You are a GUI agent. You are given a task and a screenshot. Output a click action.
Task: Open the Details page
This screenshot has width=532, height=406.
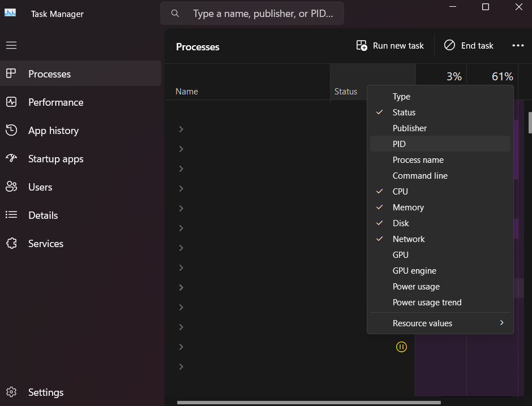point(81,215)
